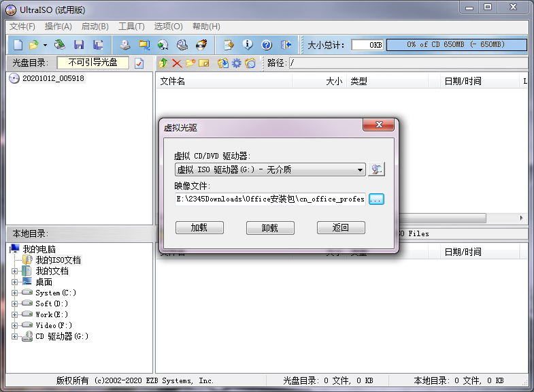
Task: Click the 映像文件 path input field
Action: click(271, 199)
